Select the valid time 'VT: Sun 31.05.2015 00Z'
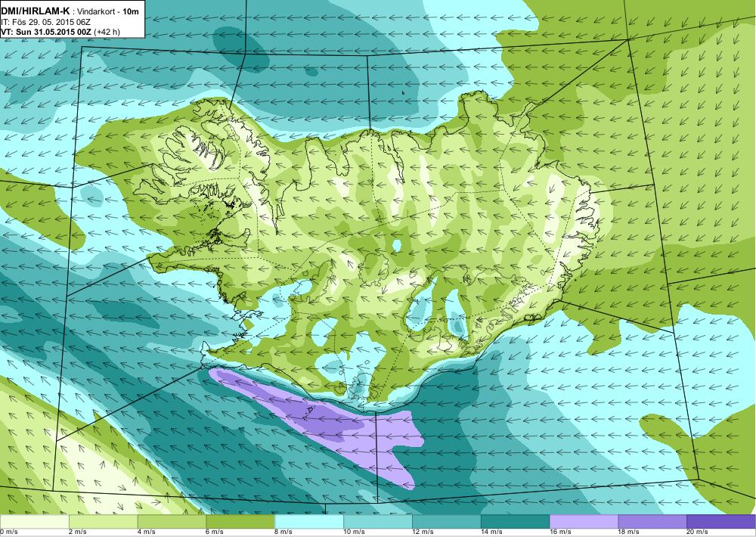The width and height of the screenshot is (756, 537). pyautogui.click(x=47, y=33)
